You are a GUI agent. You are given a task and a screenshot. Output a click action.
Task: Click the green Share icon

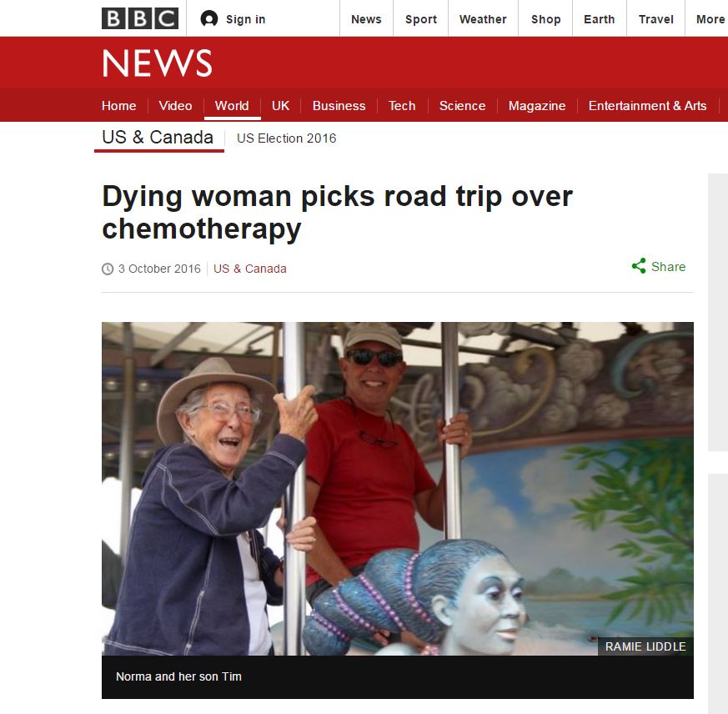(639, 266)
